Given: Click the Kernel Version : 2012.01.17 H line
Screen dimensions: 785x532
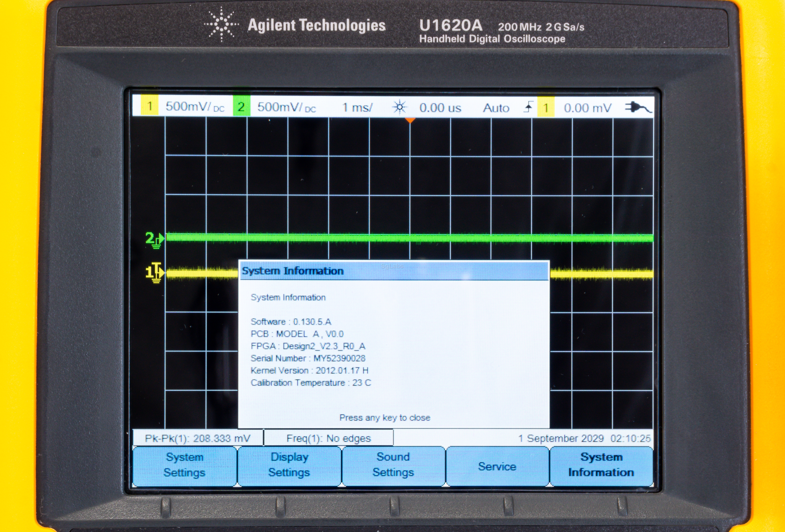Looking at the screenshot, I should pyautogui.click(x=309, y=370).
